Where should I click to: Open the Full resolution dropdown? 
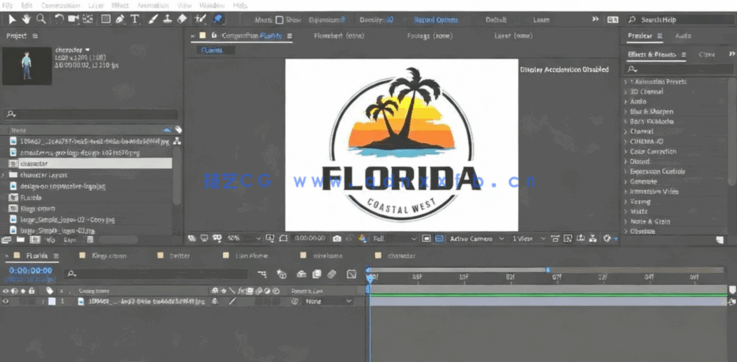click(394, 238)
